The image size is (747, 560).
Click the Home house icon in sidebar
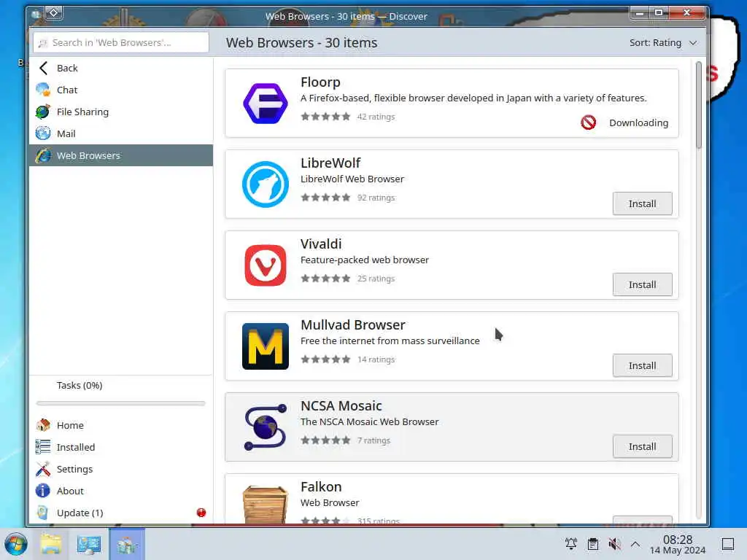(43, 425)
